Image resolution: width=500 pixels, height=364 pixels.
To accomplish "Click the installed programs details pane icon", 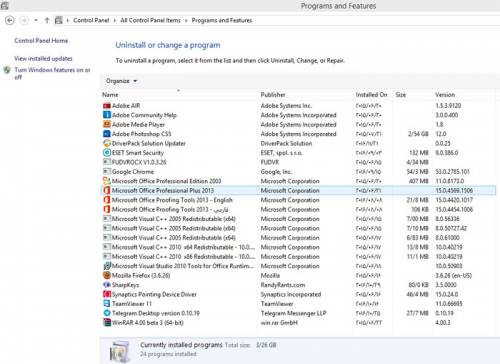I will (120, 351).
